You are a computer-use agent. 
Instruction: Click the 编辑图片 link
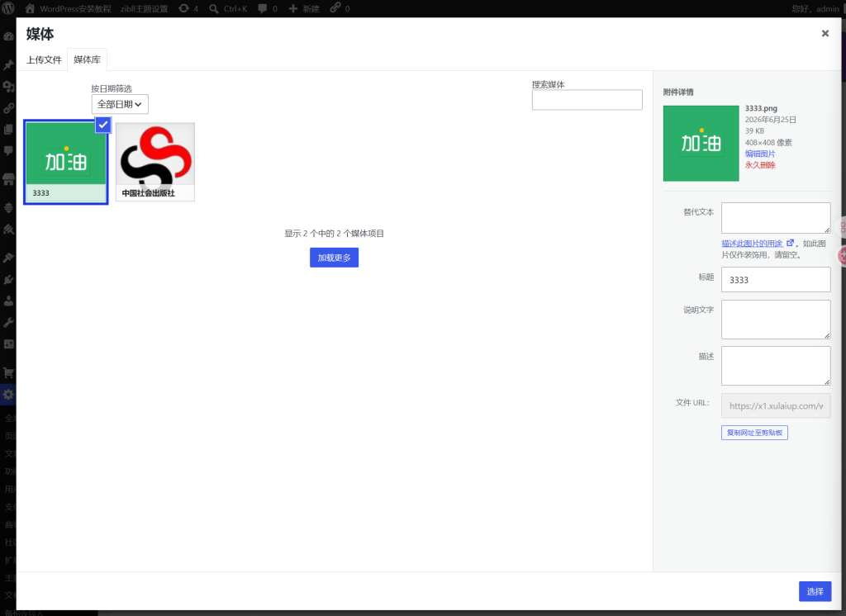[x=760, y=154]
